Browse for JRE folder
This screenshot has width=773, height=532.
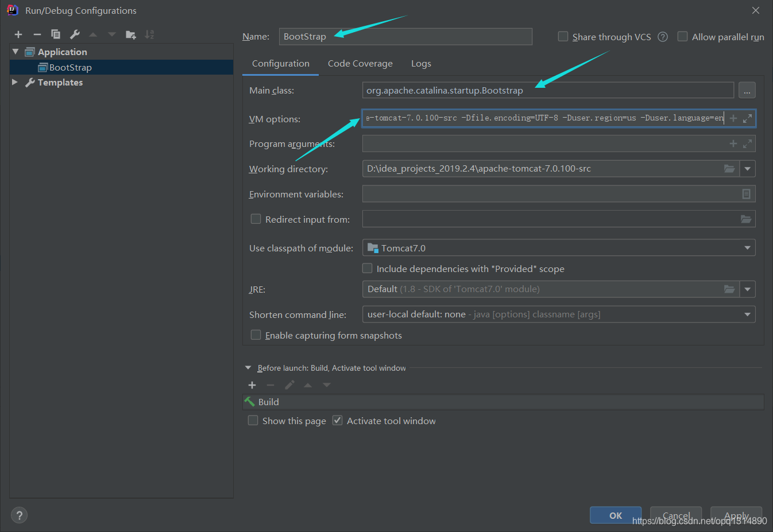coord(729,289)
